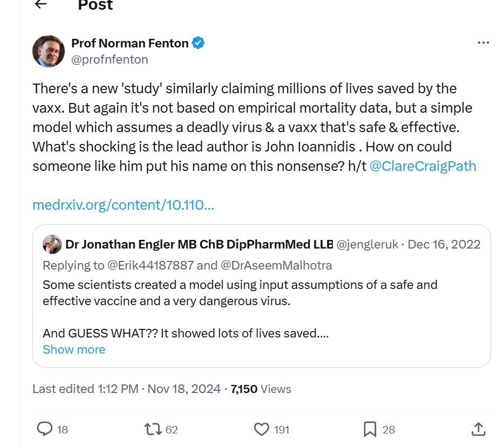
Task: Open the three-dot more options menu
Action: click(x=483, y=43)
